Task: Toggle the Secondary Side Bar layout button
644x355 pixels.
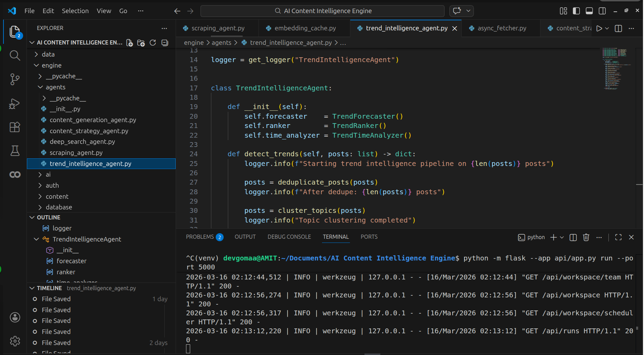Action: (602, 11)
